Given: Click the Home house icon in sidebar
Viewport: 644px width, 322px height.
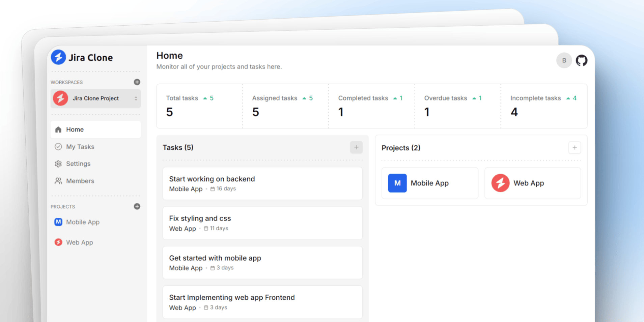Looking at the screenshot, I should (x=58, y=129).
